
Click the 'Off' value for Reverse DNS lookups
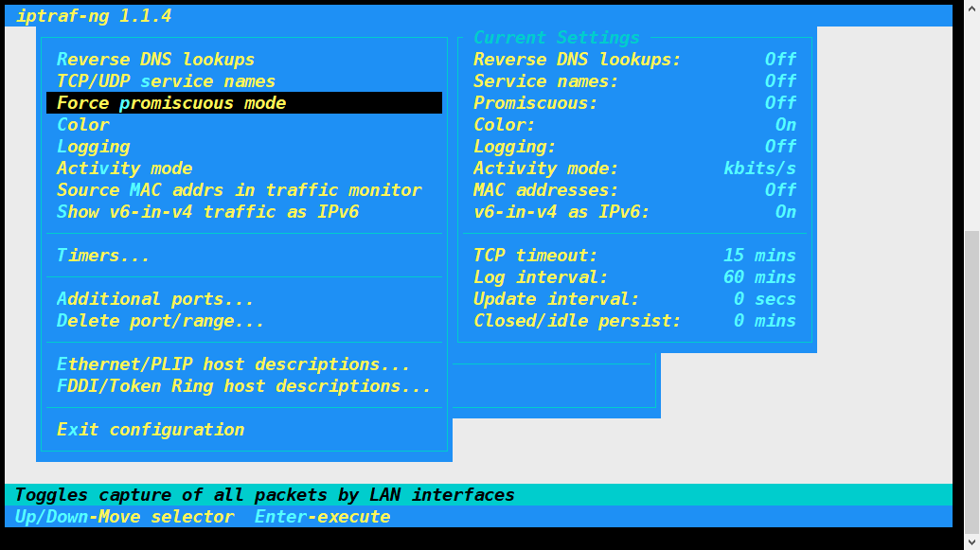click(780, 60)
